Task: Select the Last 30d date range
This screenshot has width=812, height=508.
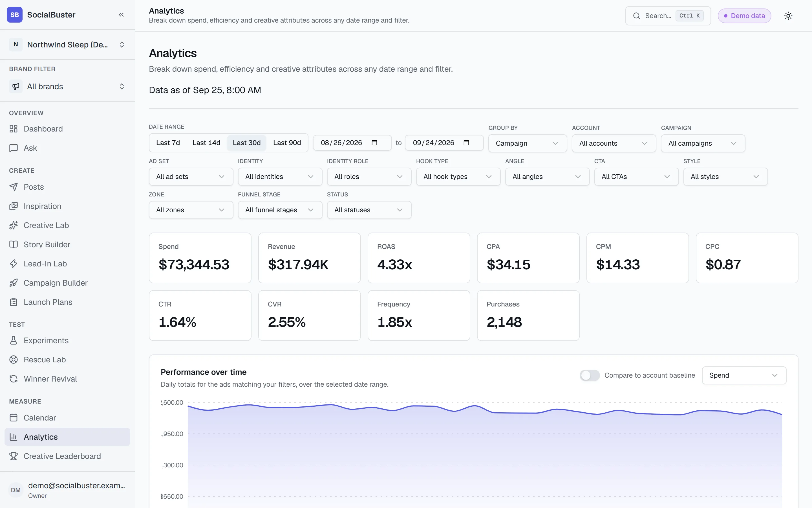Action: (x=247, y=143)
